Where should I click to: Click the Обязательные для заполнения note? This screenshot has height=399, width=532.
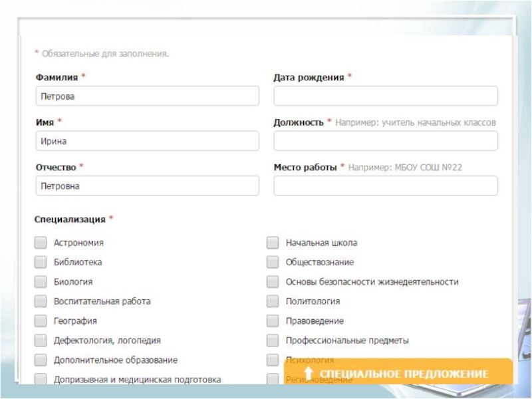point(105,54)
